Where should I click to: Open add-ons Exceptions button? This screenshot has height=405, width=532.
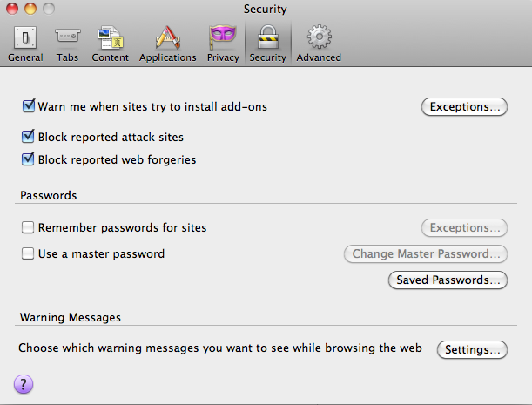pyautogui.click(x=464, y=107)
